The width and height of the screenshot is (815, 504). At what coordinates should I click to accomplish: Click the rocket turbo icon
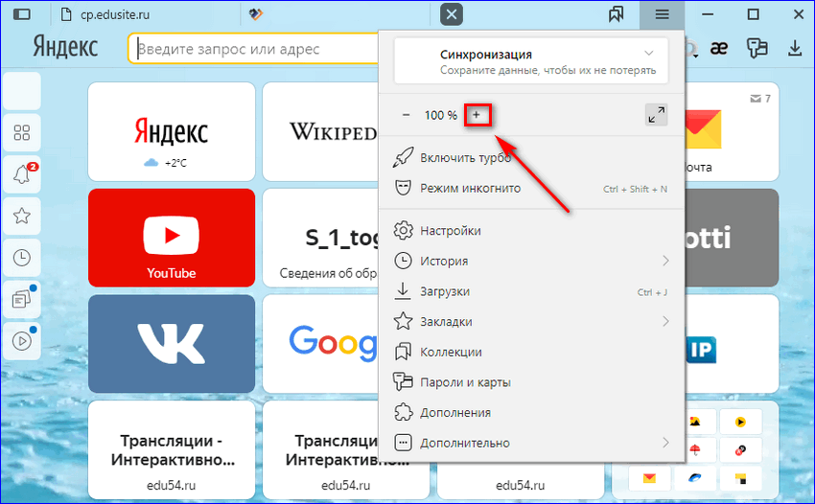(x=404, y=157)
